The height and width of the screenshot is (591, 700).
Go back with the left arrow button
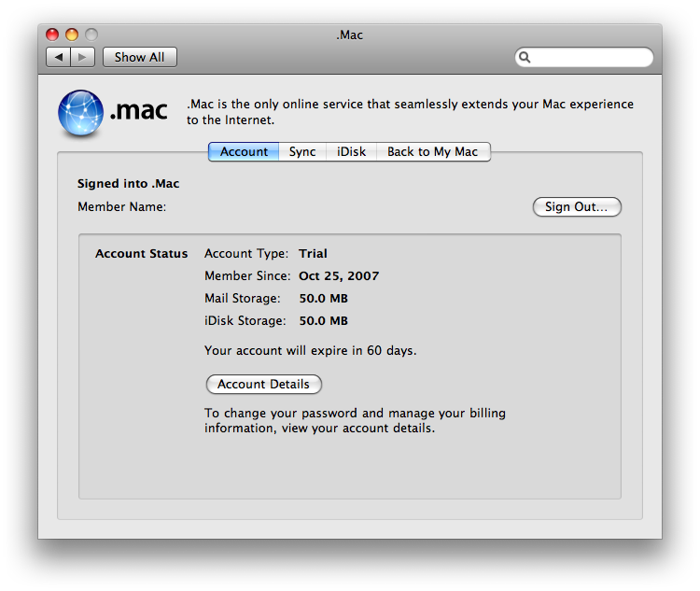tap(59, 57)
